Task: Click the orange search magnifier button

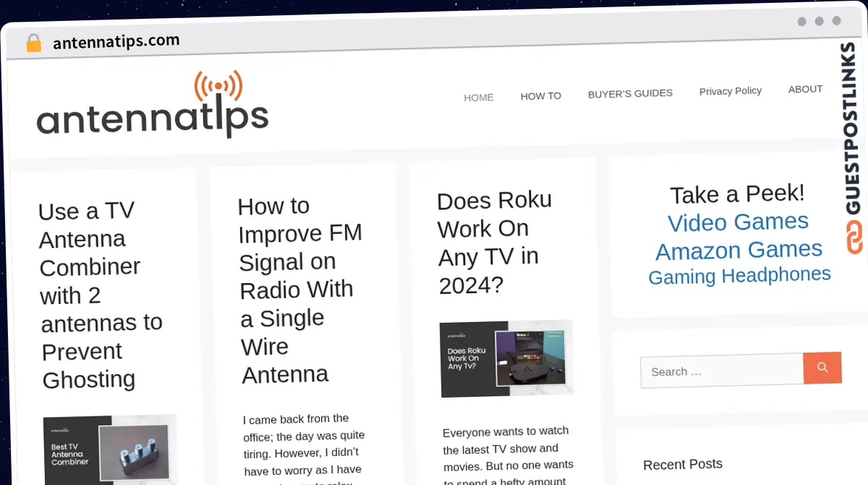Action: pos(822,368)
